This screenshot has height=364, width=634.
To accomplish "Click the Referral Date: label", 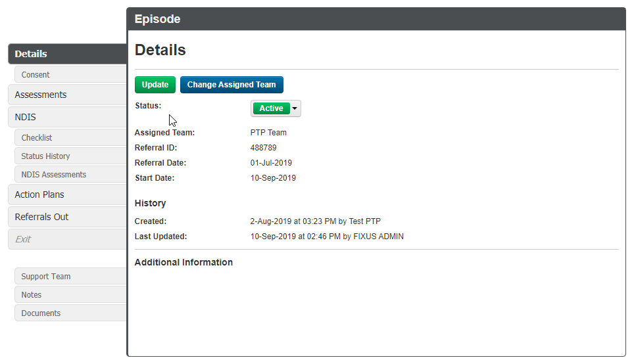I will point(160,163).
